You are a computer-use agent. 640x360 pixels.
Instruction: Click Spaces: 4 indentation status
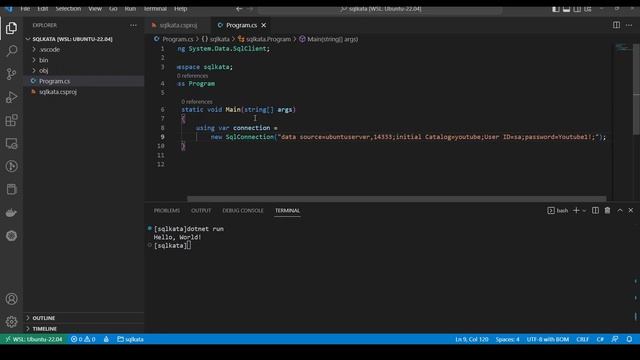click(x=507, y=339)
